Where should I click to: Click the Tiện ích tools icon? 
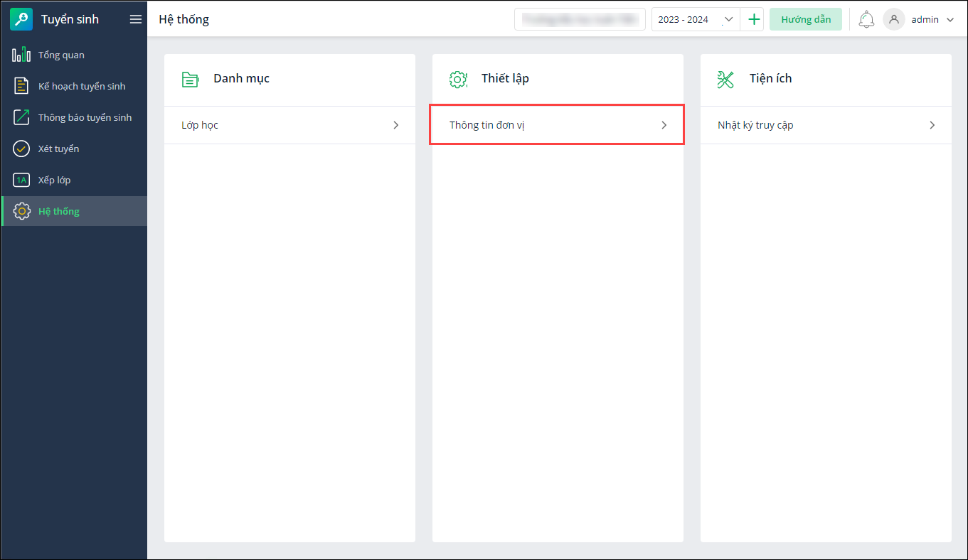[725, 79]
